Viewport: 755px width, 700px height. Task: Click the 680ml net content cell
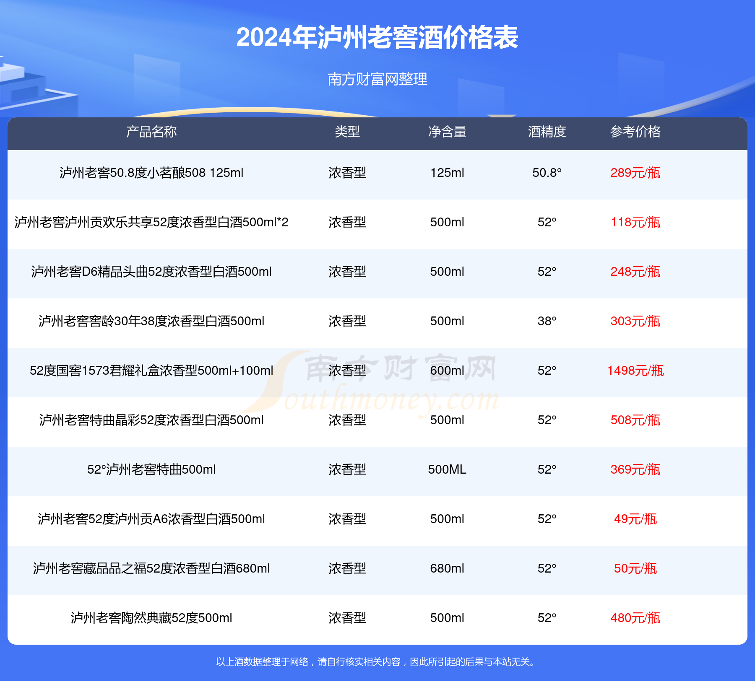pyautogui.click(x=447, y=568)
